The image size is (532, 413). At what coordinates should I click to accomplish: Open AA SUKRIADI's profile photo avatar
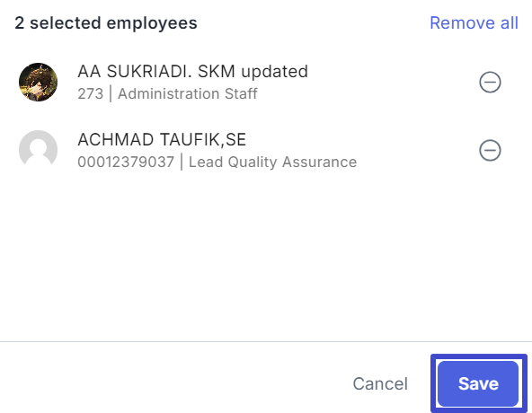tap(38, 82)
